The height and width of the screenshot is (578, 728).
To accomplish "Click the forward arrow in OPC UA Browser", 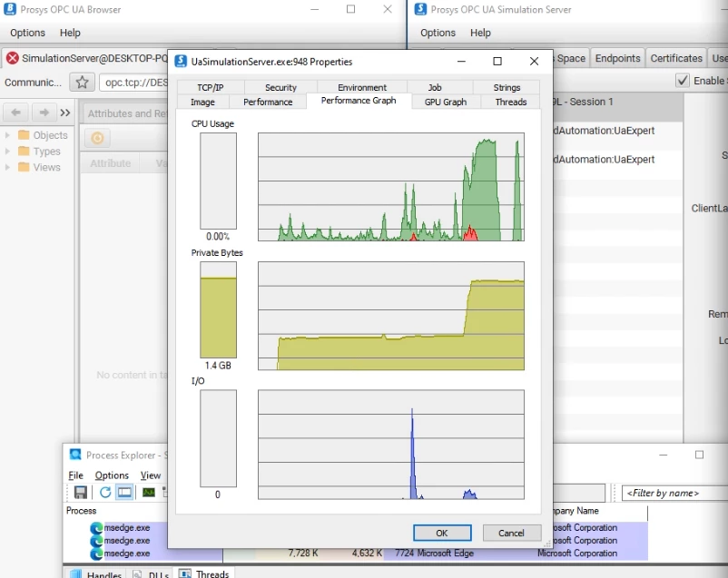I will pos(43,113).
